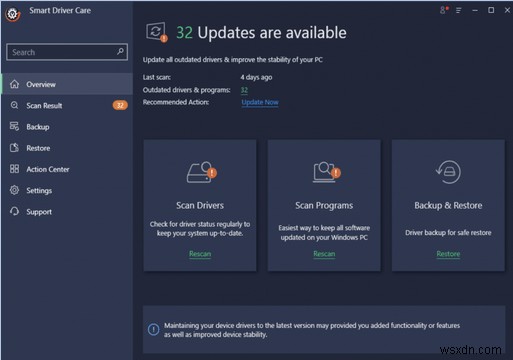Viewport: 513px width, 360px height.
Task: Click the Settings gear icon
Action: point(14,190)
